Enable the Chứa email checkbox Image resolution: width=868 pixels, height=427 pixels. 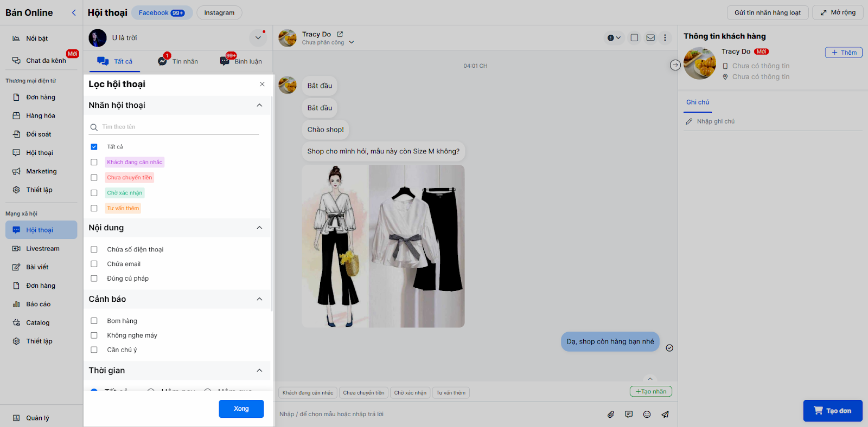(x=94, y=264)
